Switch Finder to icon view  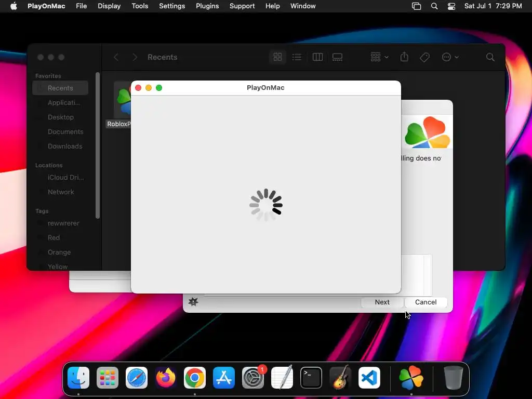(x=277, y=57)
